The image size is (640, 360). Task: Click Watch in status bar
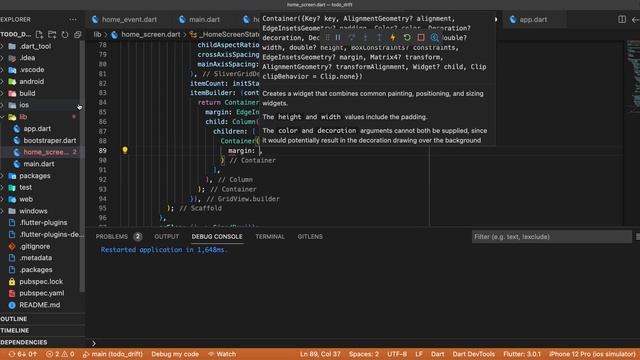(222, 354)
